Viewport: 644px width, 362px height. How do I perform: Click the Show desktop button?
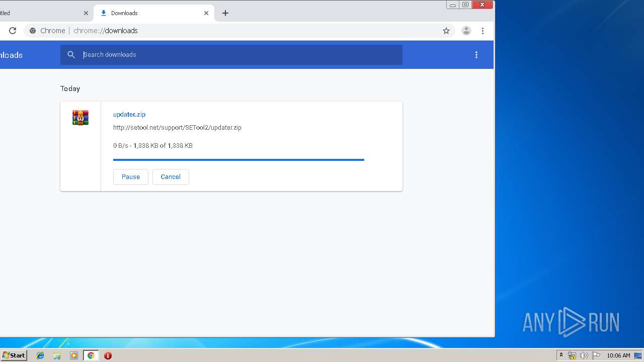[638, 355]
